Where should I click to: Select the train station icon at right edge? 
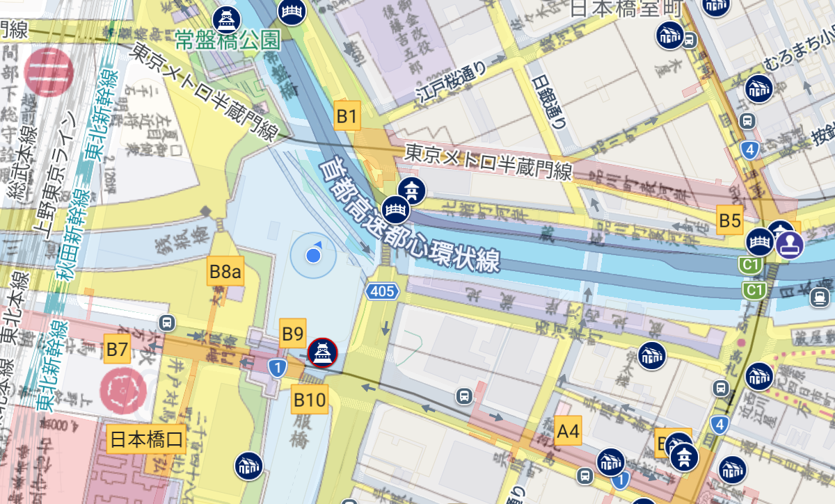(x=820, y=298)
